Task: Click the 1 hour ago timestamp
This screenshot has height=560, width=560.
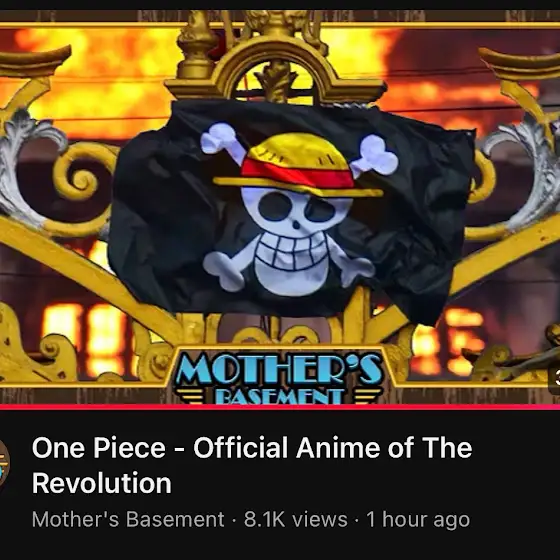Action: click(418, 519)
